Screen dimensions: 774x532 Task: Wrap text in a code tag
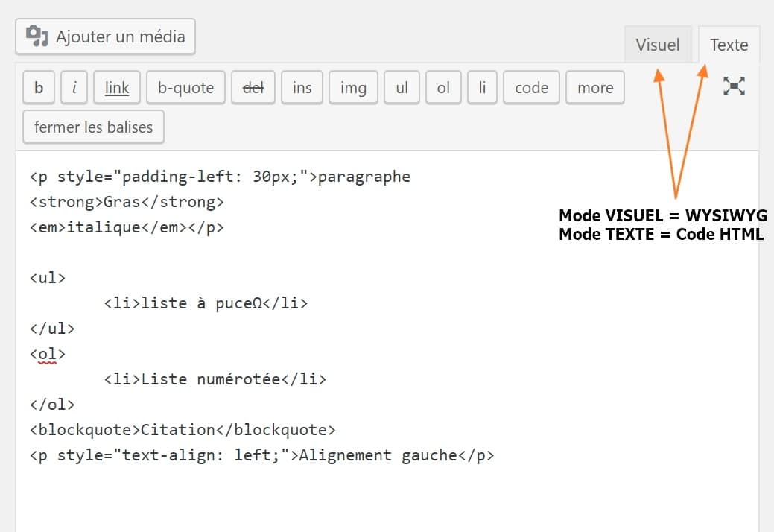530,87
